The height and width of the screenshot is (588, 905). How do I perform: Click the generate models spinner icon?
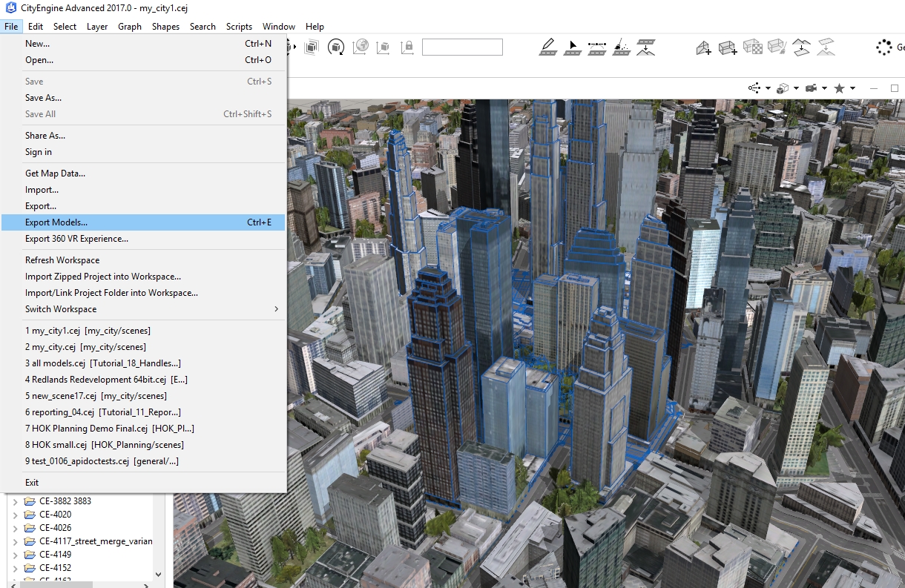(883, 47)
